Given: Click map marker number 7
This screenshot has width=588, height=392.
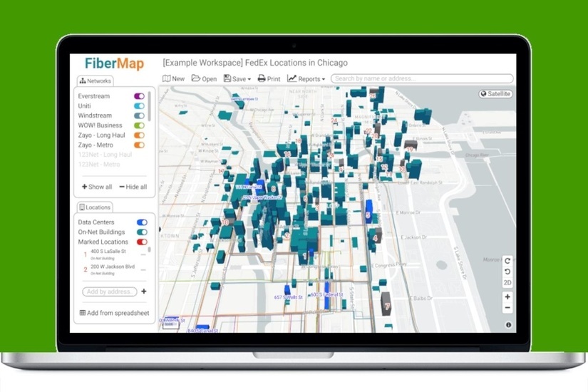Looking at the screenshot, I should (x=387, y=306).
